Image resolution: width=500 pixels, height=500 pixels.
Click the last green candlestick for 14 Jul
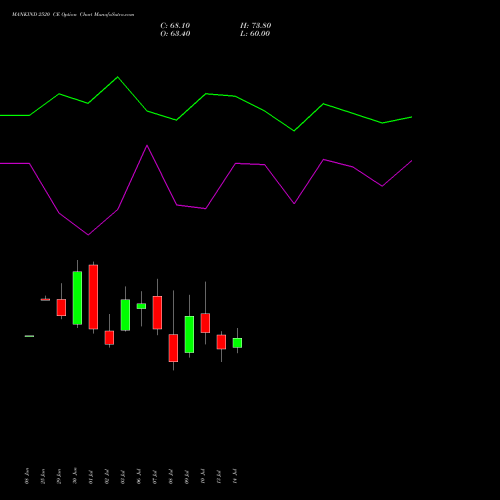pyautogui.click(x=237, y=343)
